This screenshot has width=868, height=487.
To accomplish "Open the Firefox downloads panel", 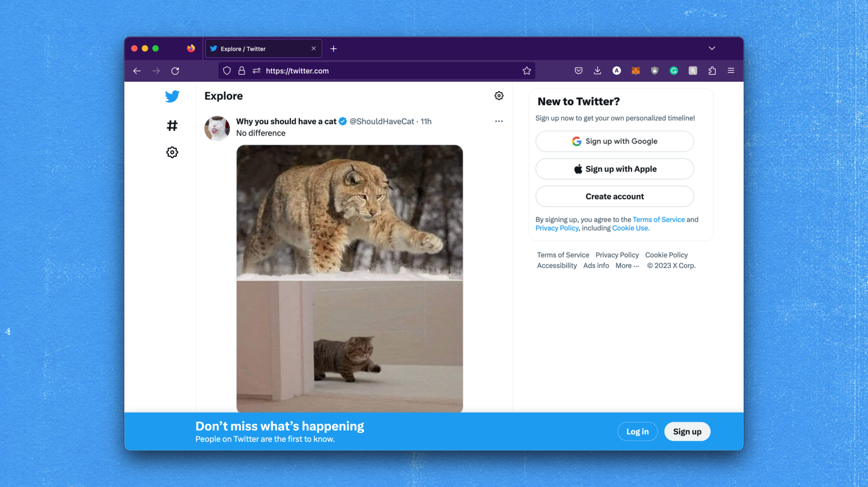I will (x=597, y=71).
